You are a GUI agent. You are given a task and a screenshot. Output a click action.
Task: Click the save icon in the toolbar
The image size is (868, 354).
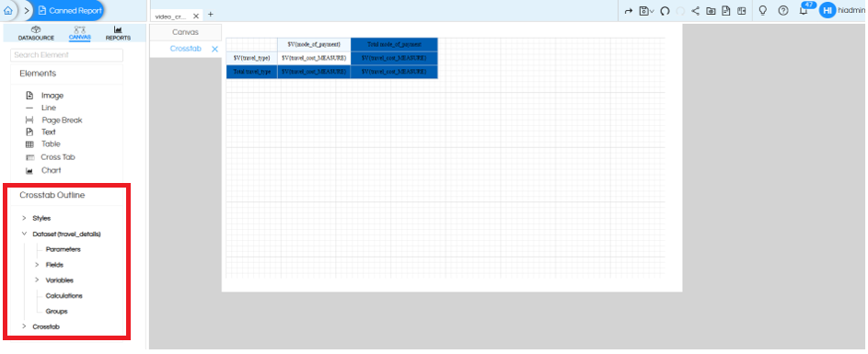643,10
